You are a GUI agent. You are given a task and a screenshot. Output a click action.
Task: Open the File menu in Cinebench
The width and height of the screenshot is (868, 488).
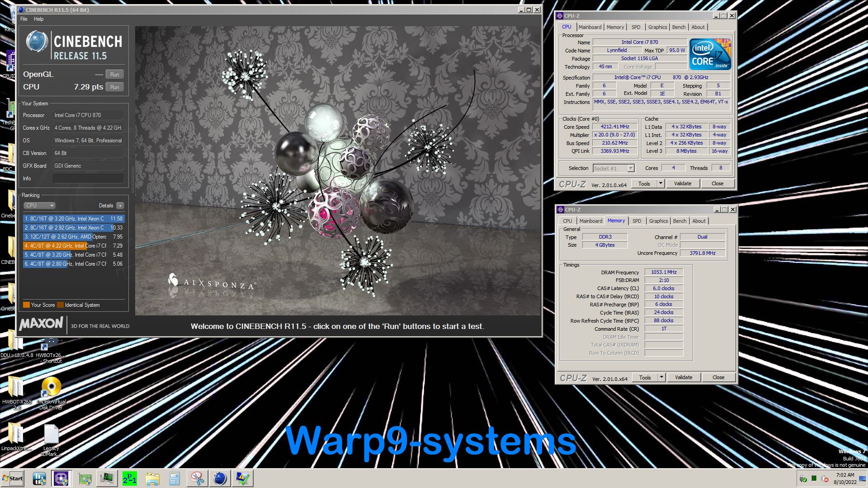pyautogui.click(x=24, y=19)
